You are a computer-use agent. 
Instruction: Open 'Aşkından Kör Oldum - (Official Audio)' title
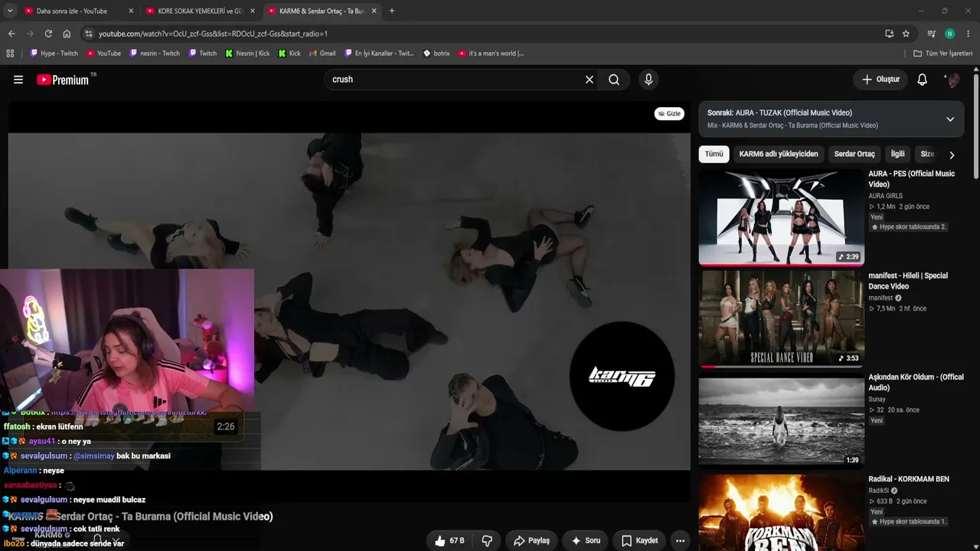pos(916,383)
